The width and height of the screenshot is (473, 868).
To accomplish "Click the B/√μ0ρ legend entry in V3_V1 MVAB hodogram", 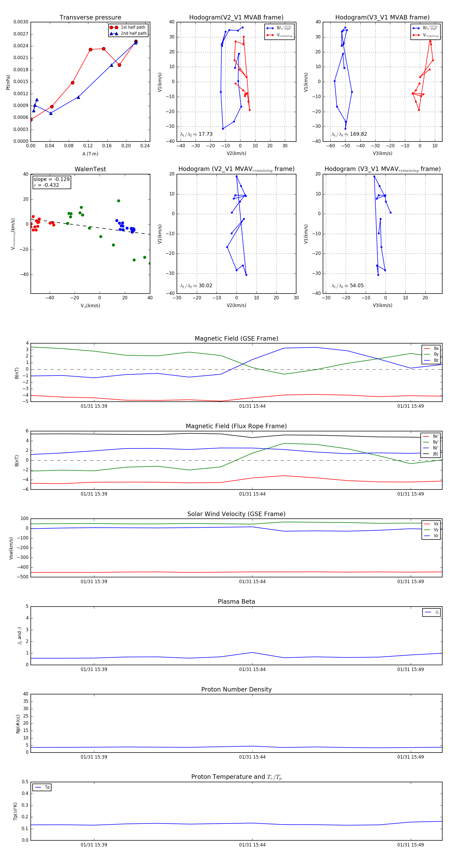I will (x=425, y=28).
